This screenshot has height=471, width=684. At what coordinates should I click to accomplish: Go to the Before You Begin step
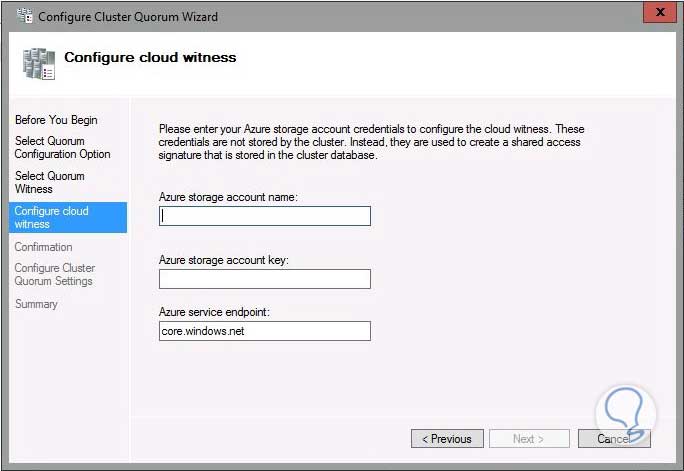tap(56, 120)
